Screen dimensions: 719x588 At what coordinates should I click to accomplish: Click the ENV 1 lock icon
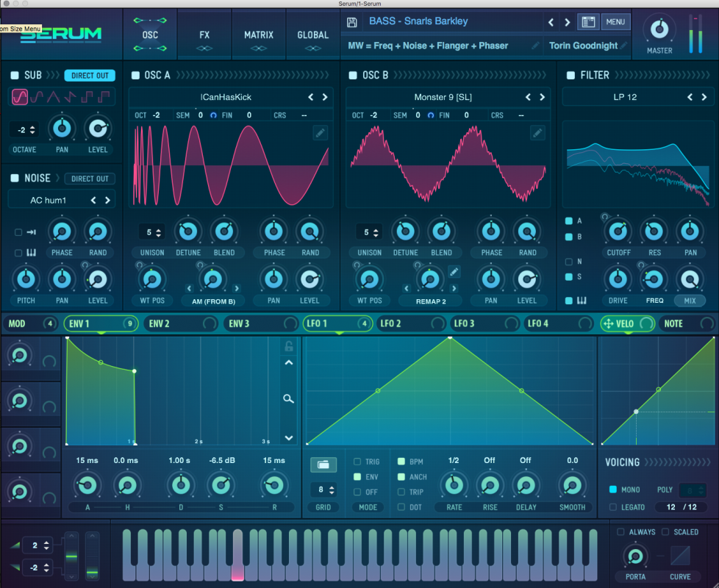(289, 346)
